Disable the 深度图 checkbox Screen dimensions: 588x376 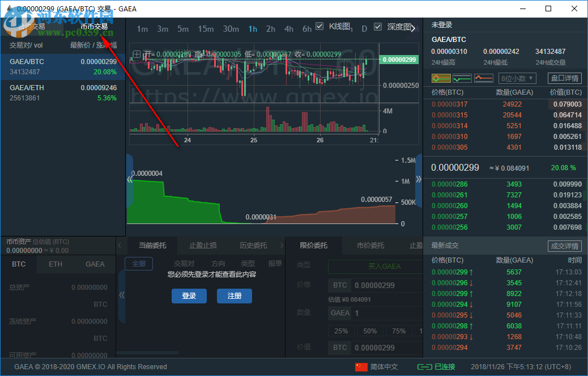point(378,28)
